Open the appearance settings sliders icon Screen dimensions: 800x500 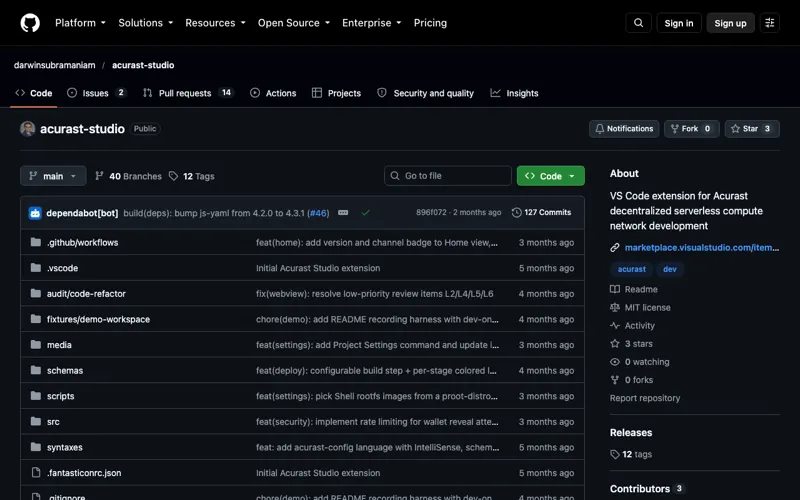tap(769, 23)
